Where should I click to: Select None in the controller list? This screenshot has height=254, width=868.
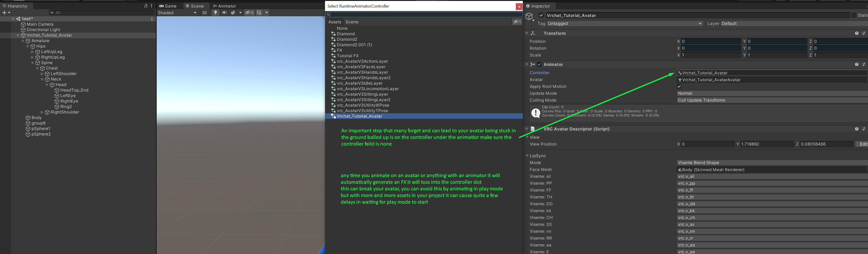click(x=342, y=28)
